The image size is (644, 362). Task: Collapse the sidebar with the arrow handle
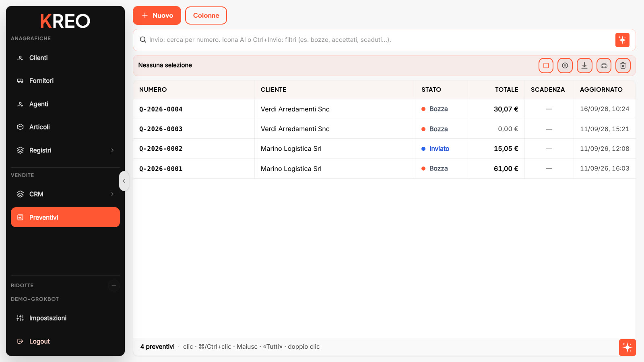124,181
